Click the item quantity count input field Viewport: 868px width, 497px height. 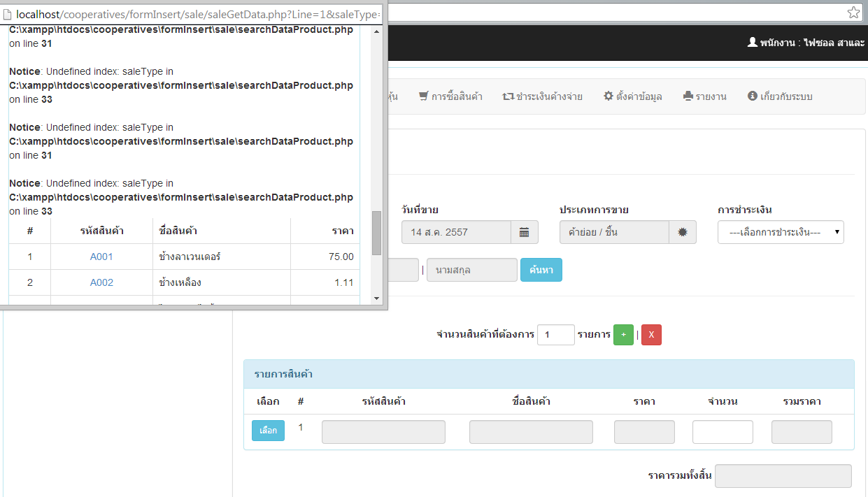point(556,335)
